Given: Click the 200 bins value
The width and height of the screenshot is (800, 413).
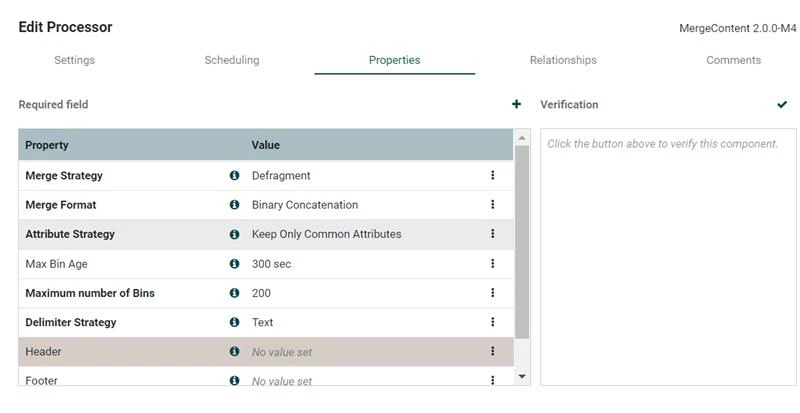Looking at the screenshot, I should (x=261, y=293).
